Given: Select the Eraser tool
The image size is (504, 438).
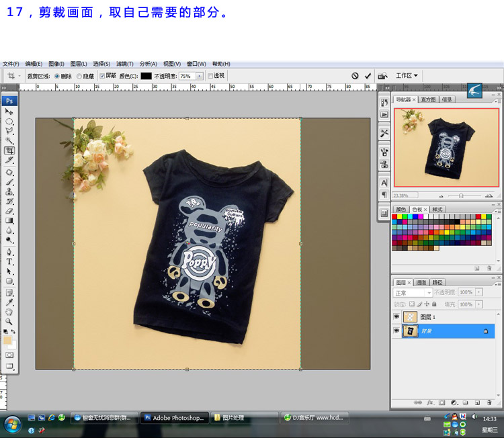Looking at the screenshot, I should point(9,211).
